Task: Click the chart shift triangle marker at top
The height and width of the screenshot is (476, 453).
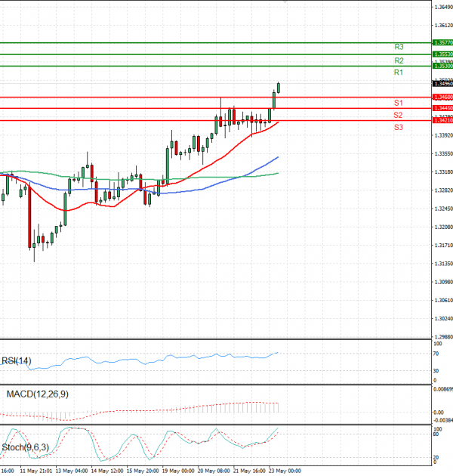Action: pos(285,2)
